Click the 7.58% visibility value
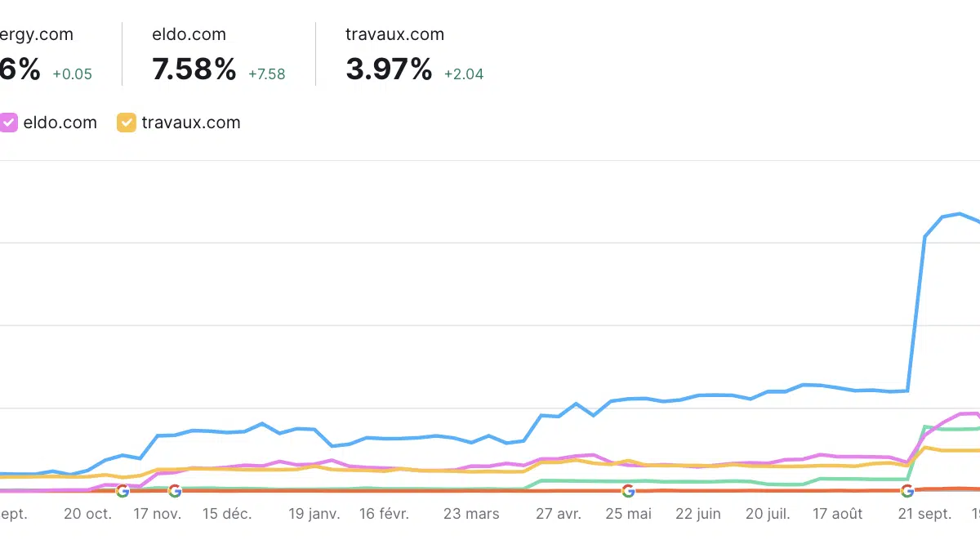The width and height of the screenshot is (980, 549). click(194, 70)
